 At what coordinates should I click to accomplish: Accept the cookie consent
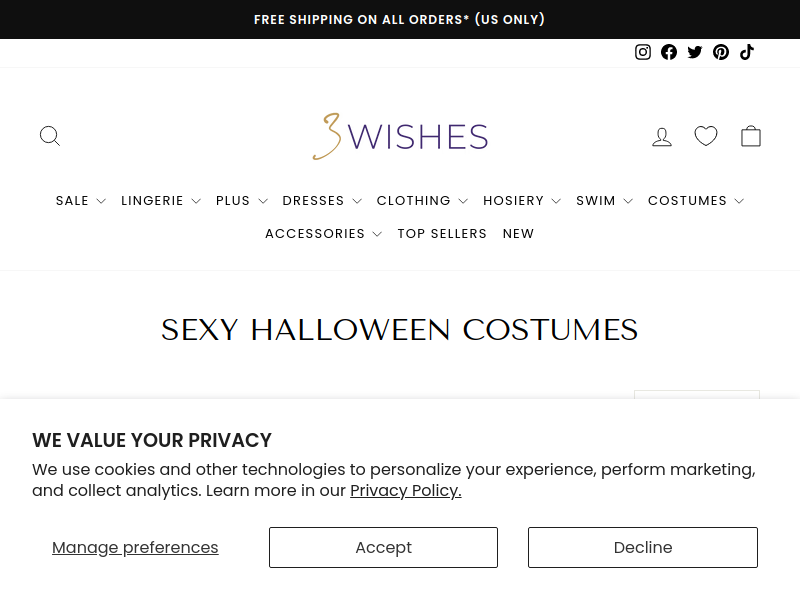[384, 547]
